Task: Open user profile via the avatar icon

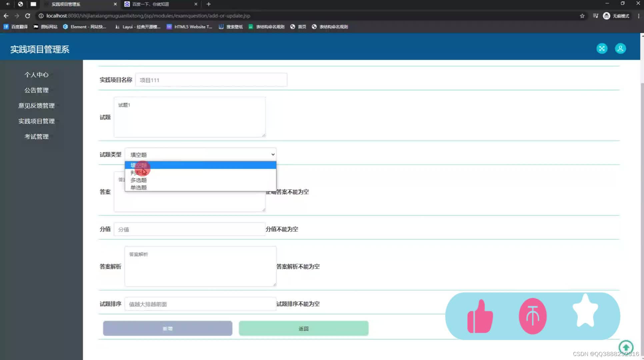Action: pos(620,48)
